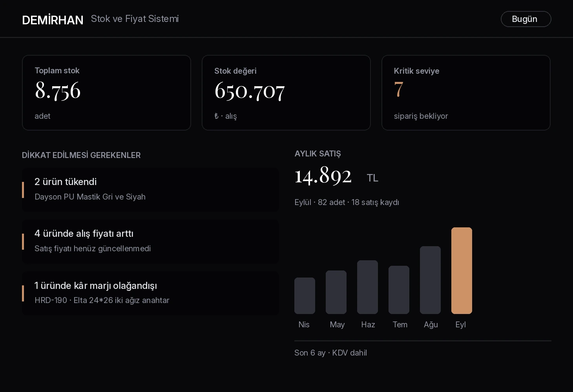Open the Stok değeri card
The width and height of the screenshot is (573, 392).
coord(286,93)
